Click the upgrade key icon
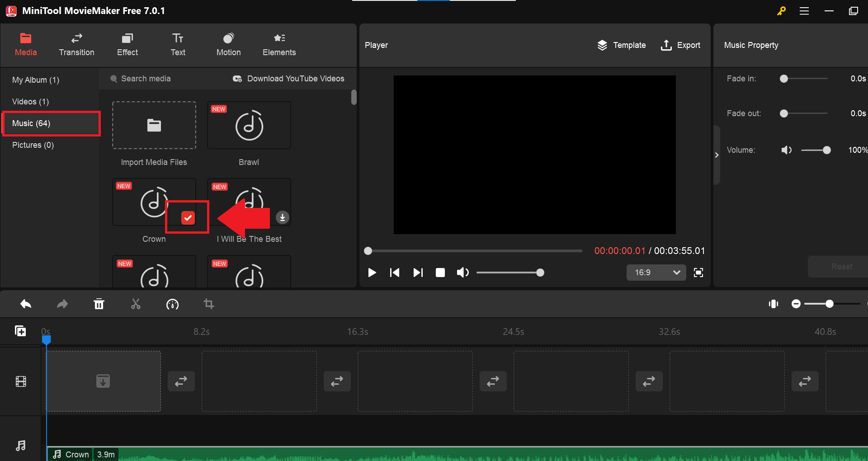868x461 pixels. point(781,11)
